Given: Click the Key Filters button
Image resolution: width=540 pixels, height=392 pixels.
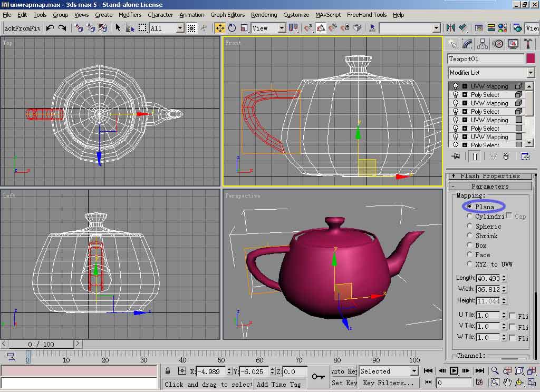Looking at the screenshot, I should [388, 383].
